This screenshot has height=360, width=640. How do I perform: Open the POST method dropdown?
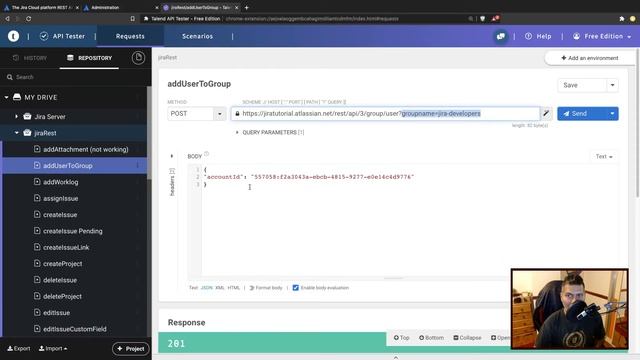click(x=220, y=114)
